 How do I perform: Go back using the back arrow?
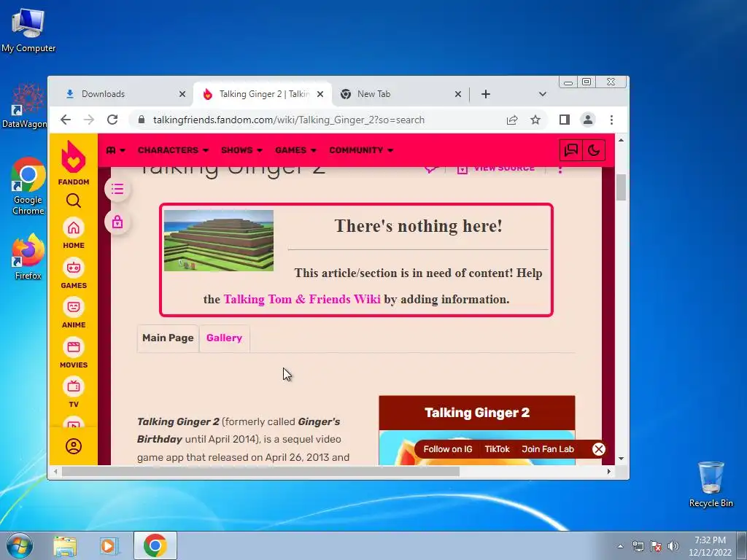point(66,120)
